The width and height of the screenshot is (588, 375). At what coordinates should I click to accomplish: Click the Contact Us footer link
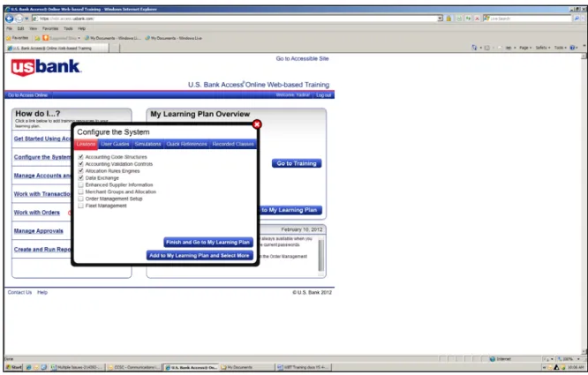(x=19, y=292)
